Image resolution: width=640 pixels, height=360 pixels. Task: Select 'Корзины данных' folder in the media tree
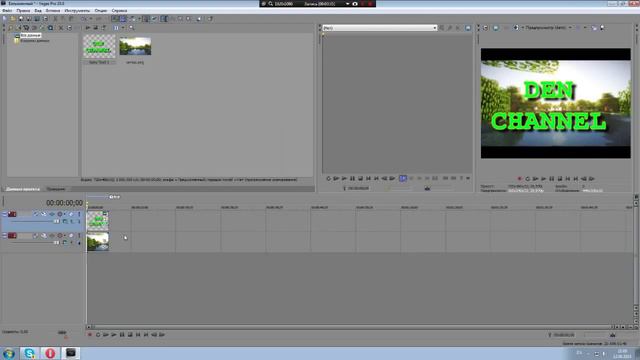click(x=35, y=40)
